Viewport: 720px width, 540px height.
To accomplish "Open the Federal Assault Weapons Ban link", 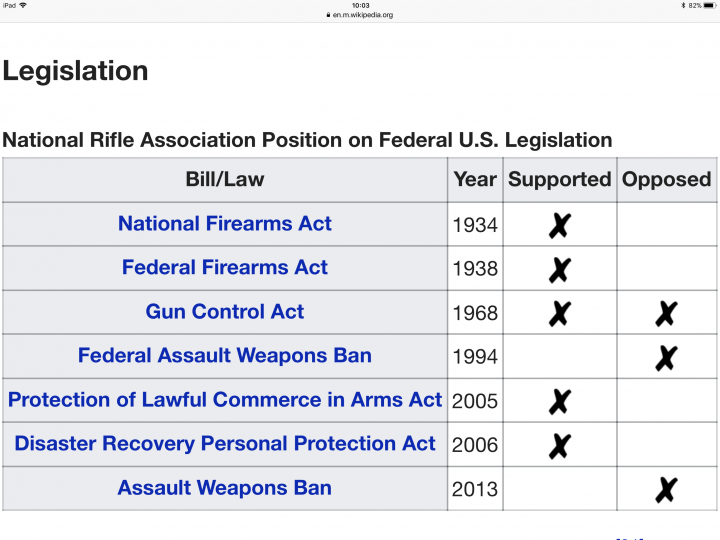I will coord(225,356).
